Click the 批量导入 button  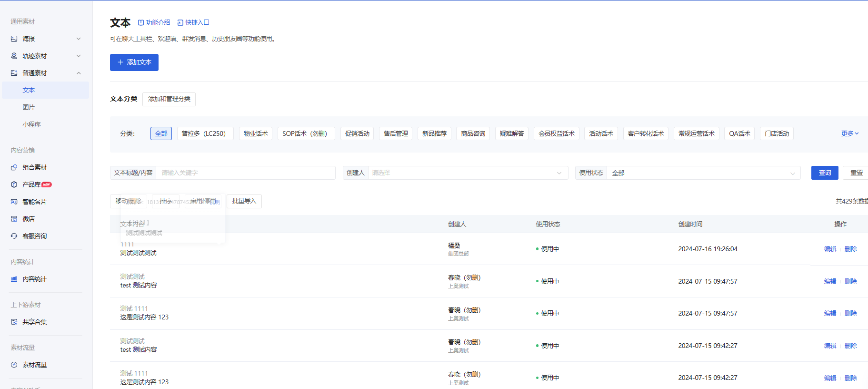pos(244,201)
